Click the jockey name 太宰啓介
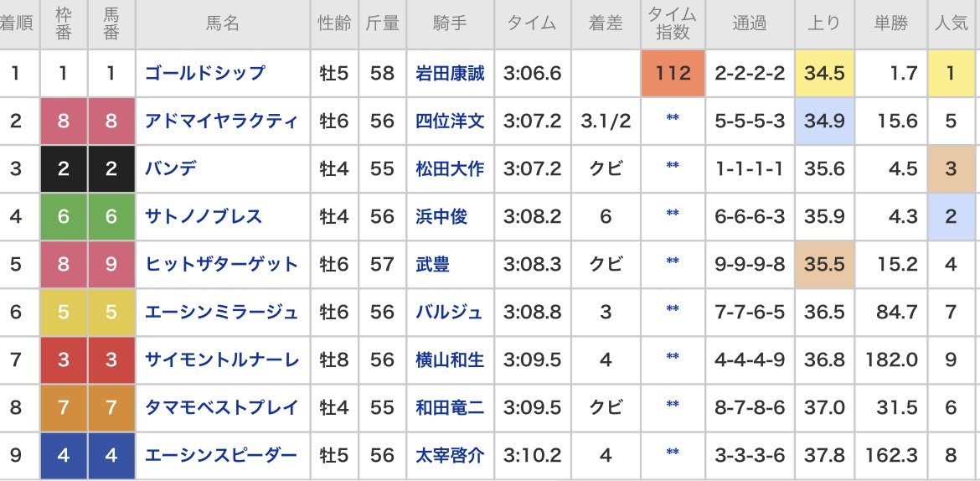Viewport: 980px width, 481px height. pyautogui.click(x=450, y=455)
